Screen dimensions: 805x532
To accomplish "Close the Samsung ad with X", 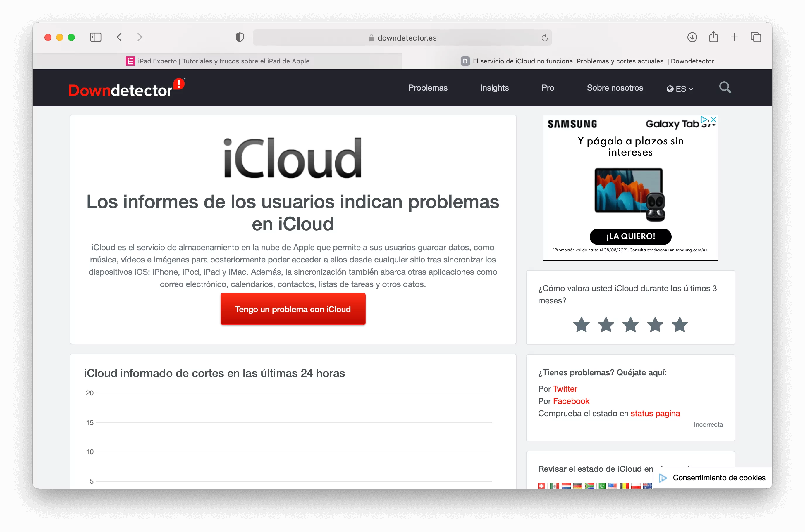I will pos(714,120).
